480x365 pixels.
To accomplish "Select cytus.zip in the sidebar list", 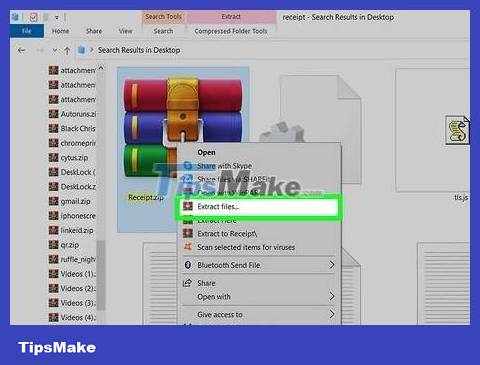I will click(74, 157).
